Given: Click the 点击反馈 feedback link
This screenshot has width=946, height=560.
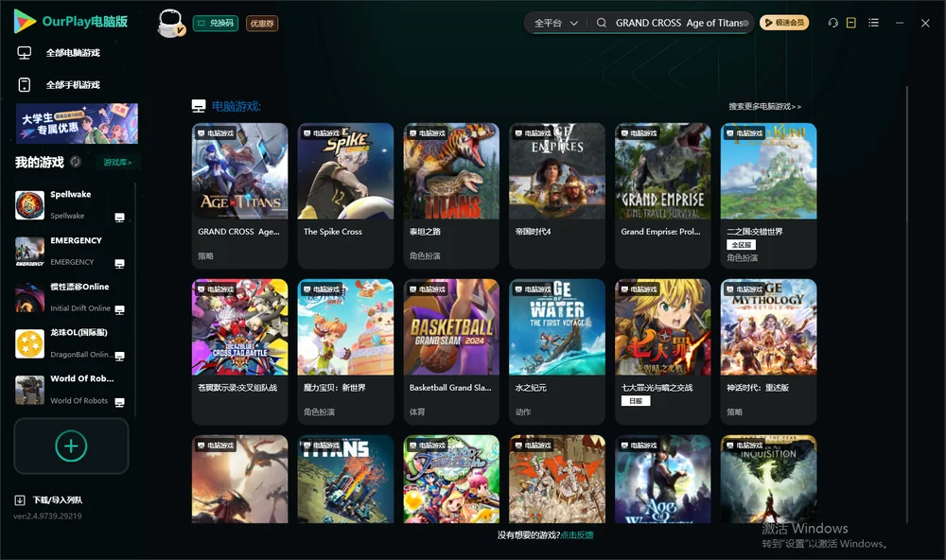Looking at the screenshot, I should click(x=577, y=535).
